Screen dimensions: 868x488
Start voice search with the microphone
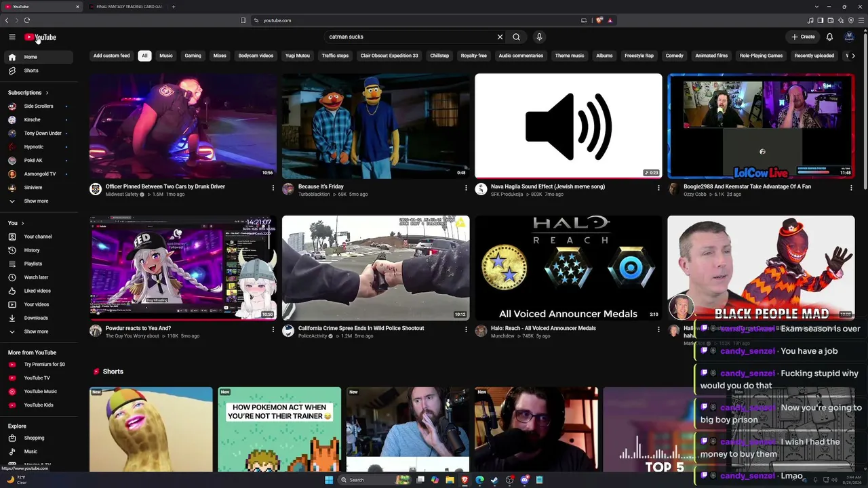click(539, 37)
